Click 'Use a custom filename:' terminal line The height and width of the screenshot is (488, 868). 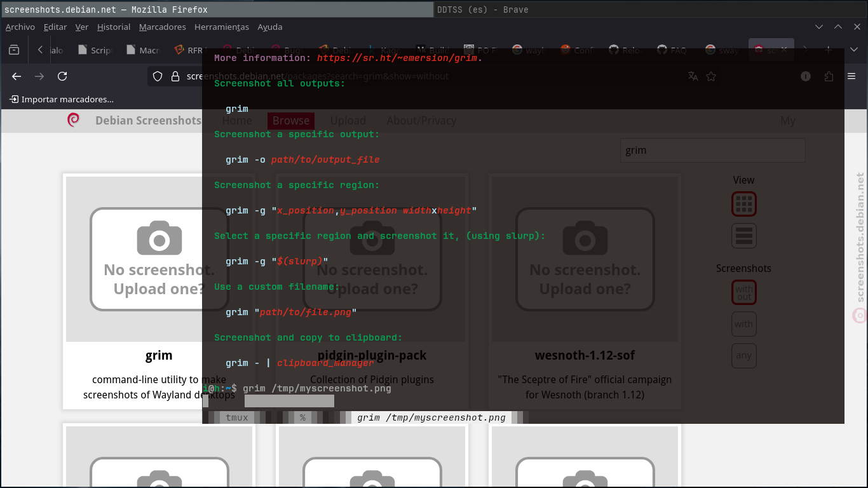(277, 287)
